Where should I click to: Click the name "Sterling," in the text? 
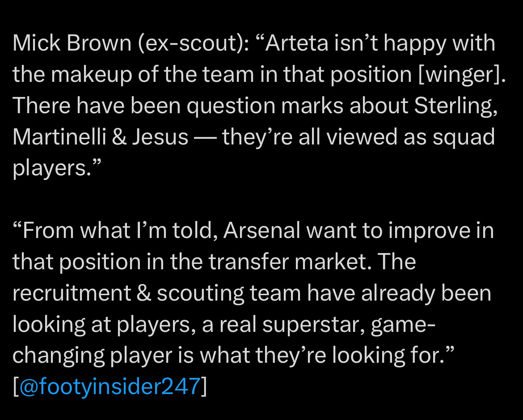[x=456, y=106]
